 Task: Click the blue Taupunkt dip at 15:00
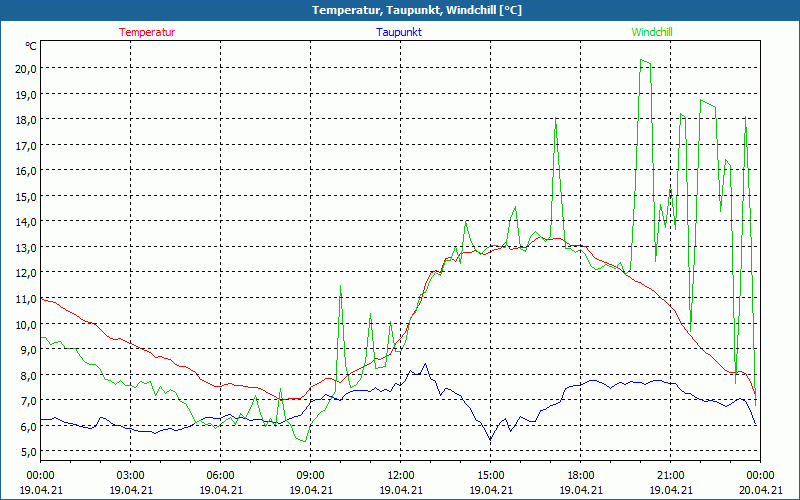[490, 440]
